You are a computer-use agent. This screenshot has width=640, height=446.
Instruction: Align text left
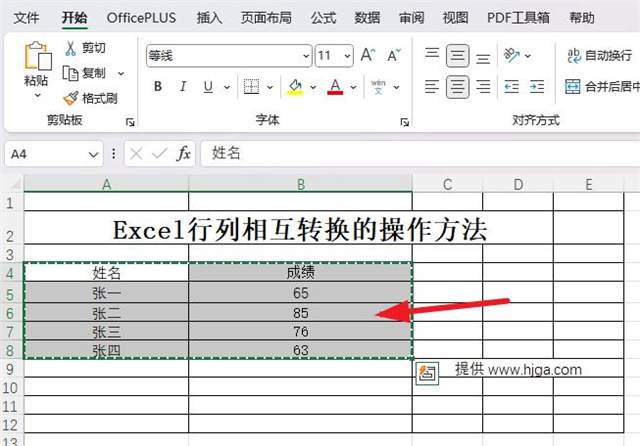pos(432,87)
